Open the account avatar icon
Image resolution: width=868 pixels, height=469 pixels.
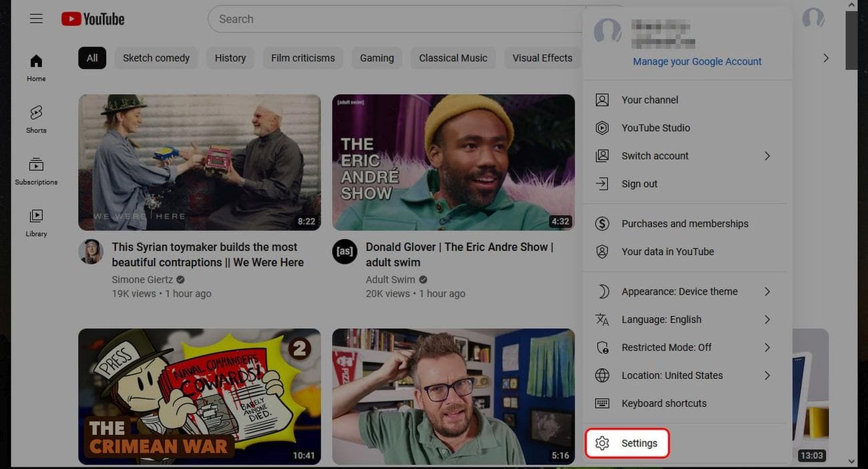pyautogui.click(x=813, y=19)
